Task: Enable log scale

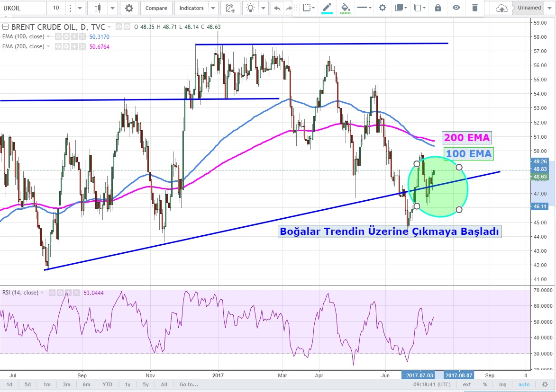Action: [x=502, y=384]
